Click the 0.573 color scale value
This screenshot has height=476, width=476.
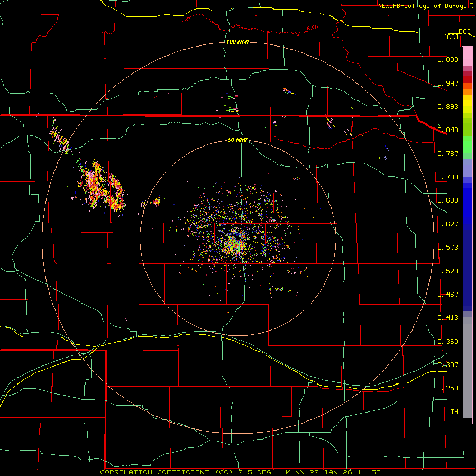coord(448,248)
